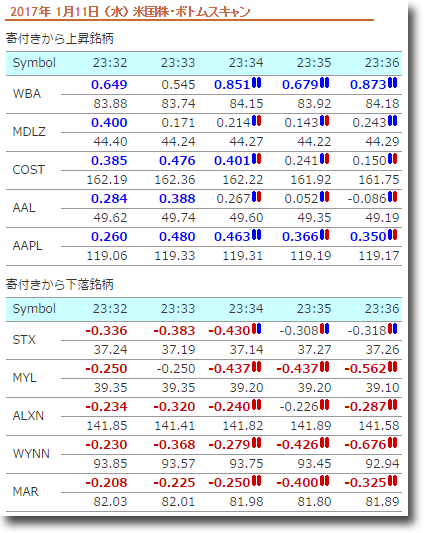The width and height of the screenshot is (425, 533).
Task: Click STX price 37.19
Action: point(178,350)
